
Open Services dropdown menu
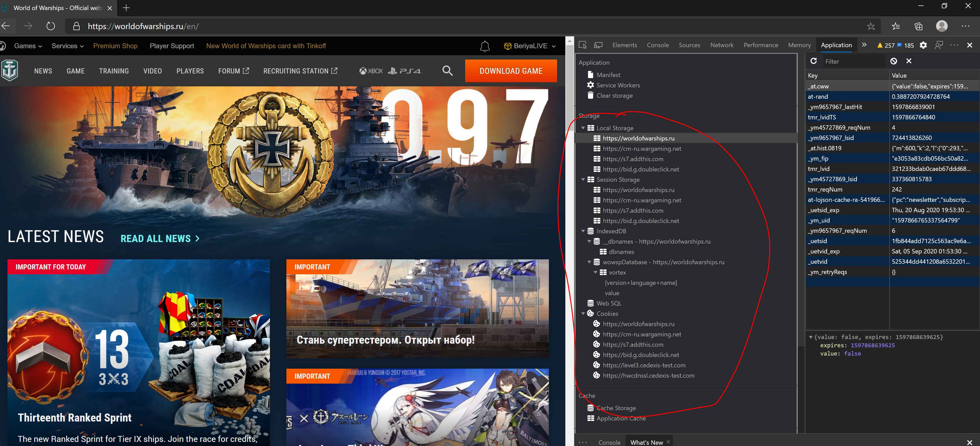(68, 46)
